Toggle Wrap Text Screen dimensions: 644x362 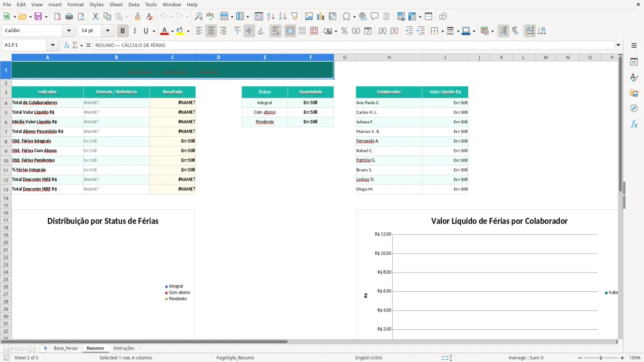coord(275,31)
